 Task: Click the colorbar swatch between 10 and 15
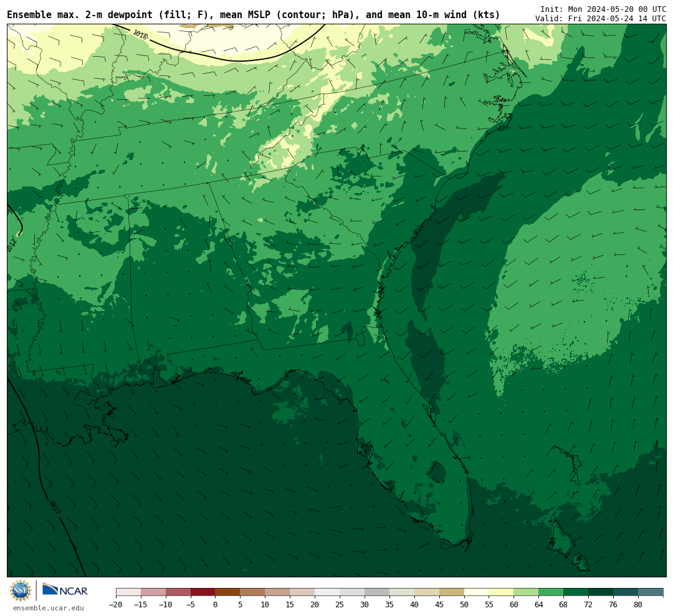click(x=278, y=592)
